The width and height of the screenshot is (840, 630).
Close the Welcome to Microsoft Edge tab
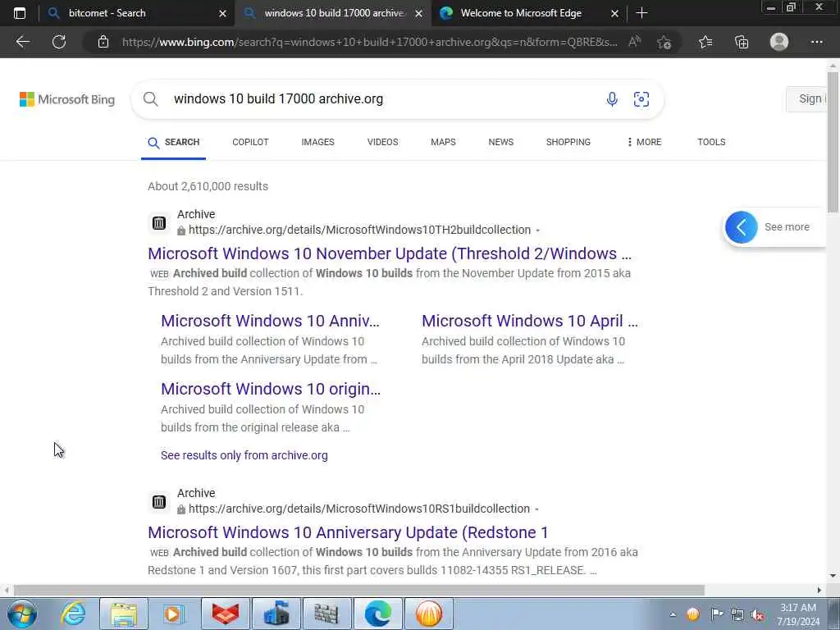pyautogui.click(x=615, y=13)
